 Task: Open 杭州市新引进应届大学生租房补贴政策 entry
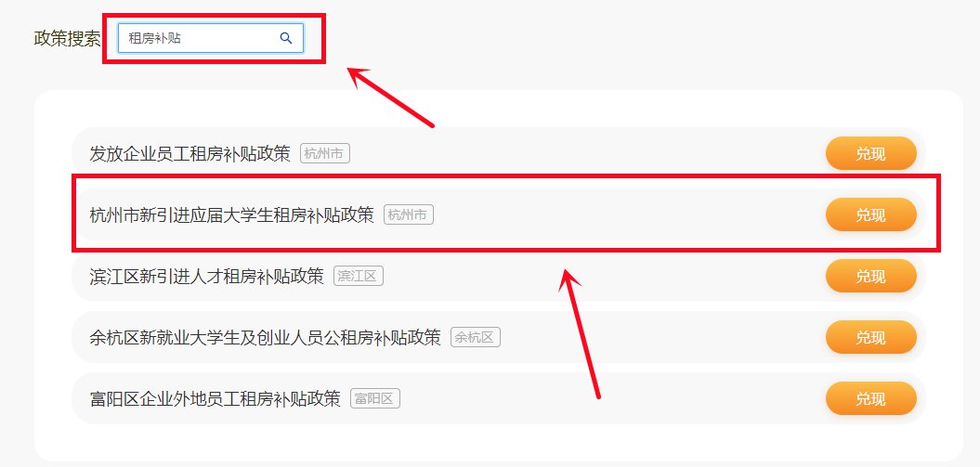(232, 214)
